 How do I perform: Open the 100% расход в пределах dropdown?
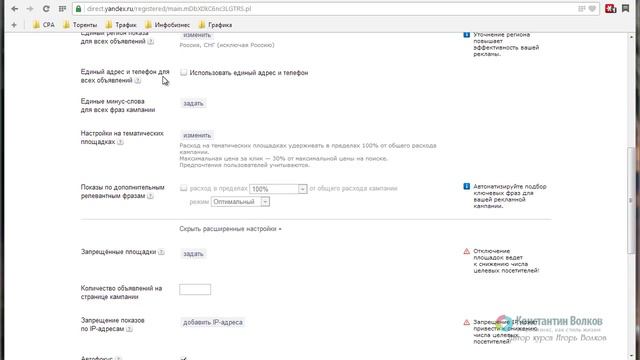[x=278, y=189]
